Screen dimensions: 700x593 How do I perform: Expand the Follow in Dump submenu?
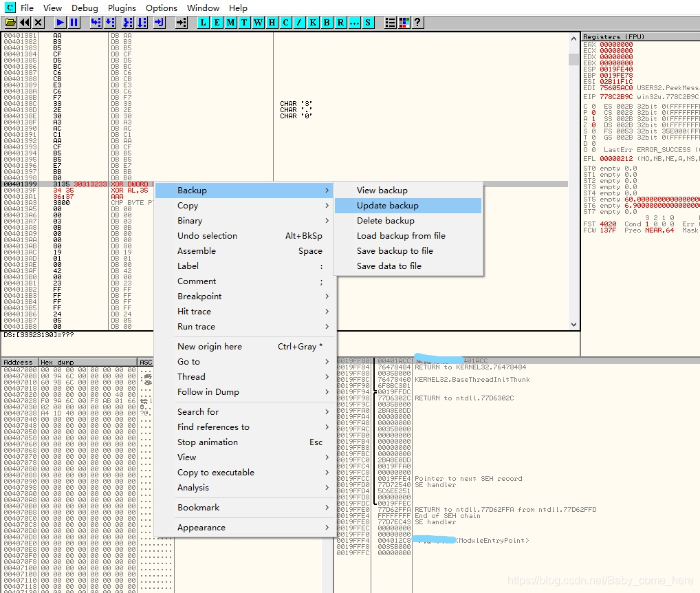[245, 392]
